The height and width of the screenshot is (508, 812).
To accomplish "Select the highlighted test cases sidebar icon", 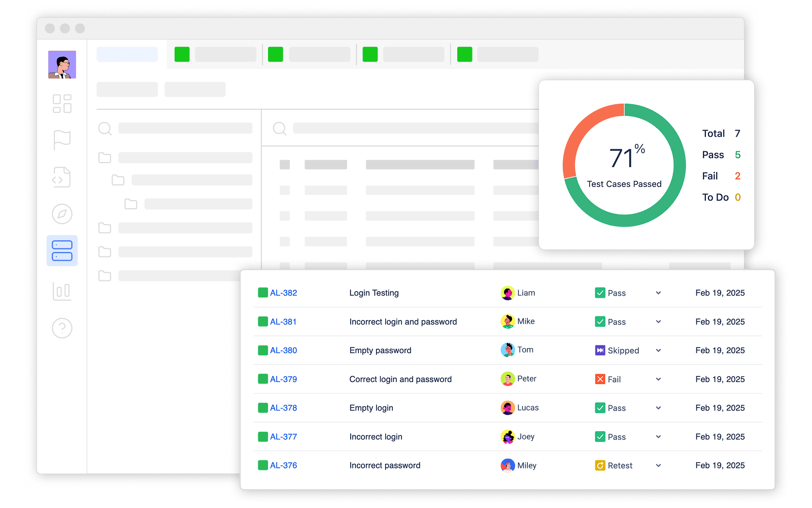I will (x=62, y=250).
